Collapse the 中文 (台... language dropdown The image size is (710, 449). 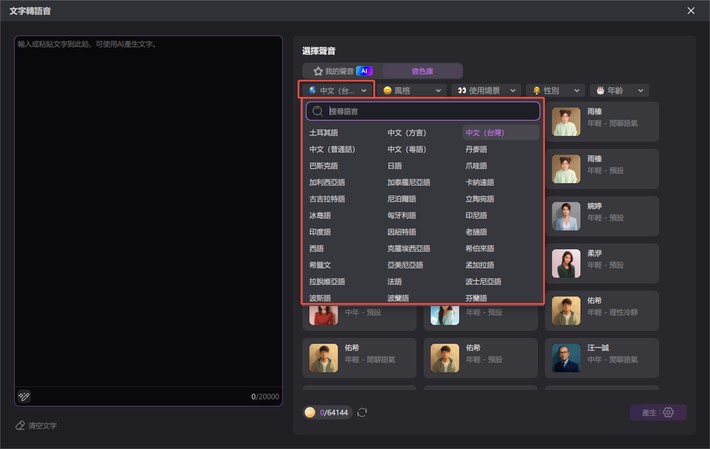click(336, 90)
